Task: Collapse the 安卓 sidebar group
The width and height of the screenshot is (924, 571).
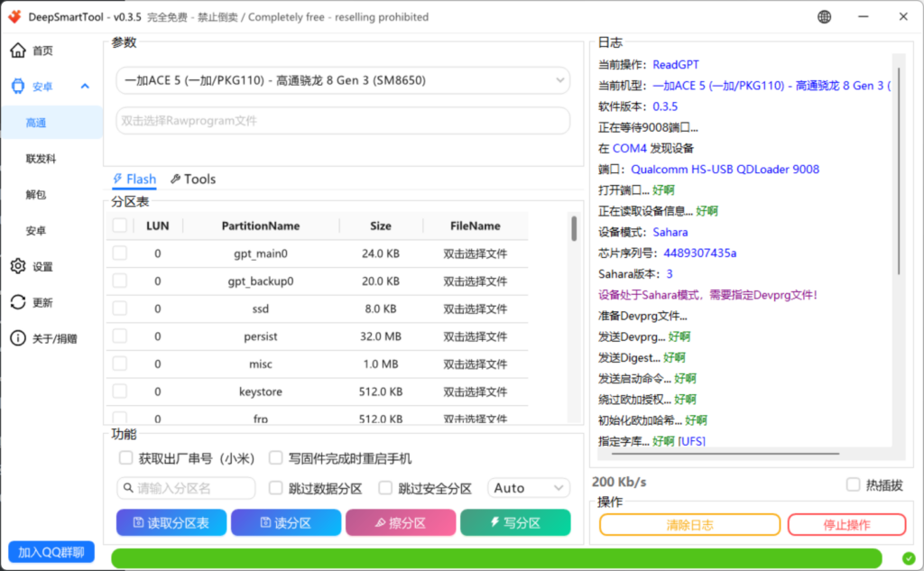Action: 85,87
